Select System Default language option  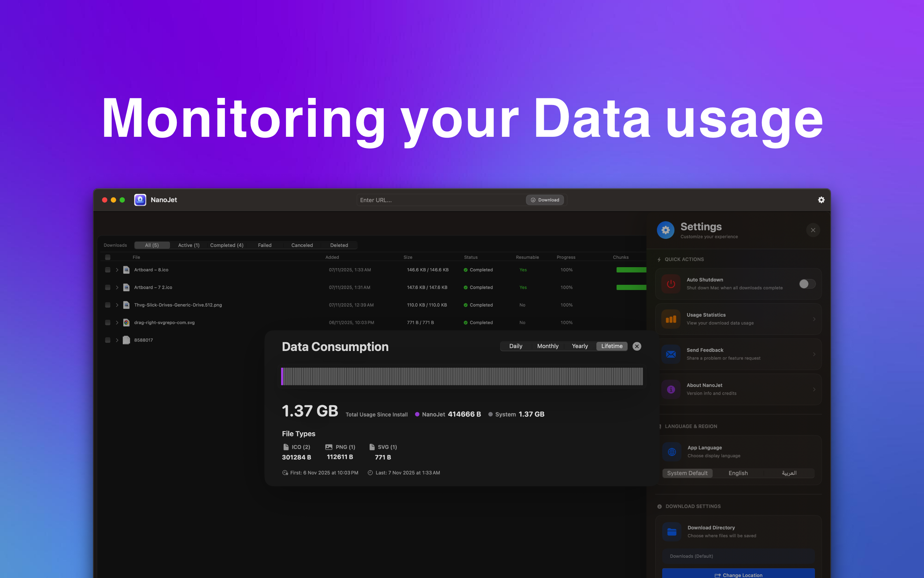tap(687, 473)
